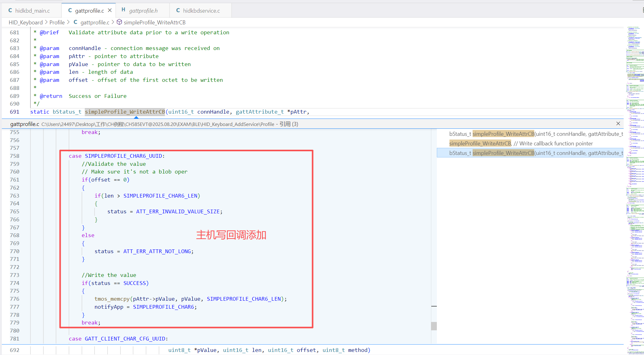
Task: Click the C file icon on the gattprofile.c tab
Action: click(70, 10)
